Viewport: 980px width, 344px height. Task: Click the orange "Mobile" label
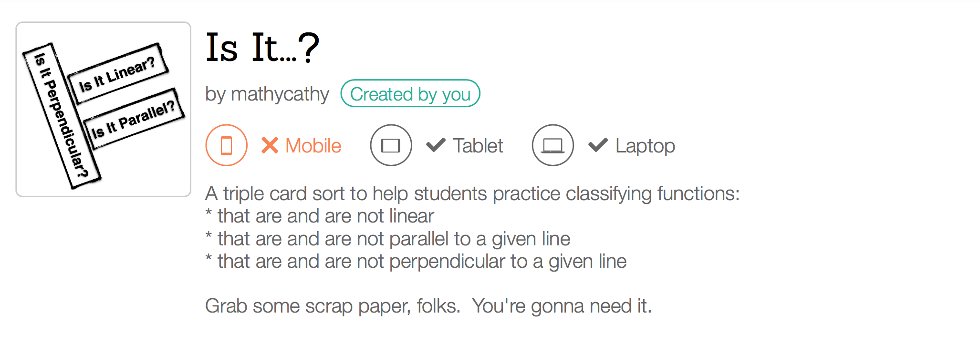313,146
